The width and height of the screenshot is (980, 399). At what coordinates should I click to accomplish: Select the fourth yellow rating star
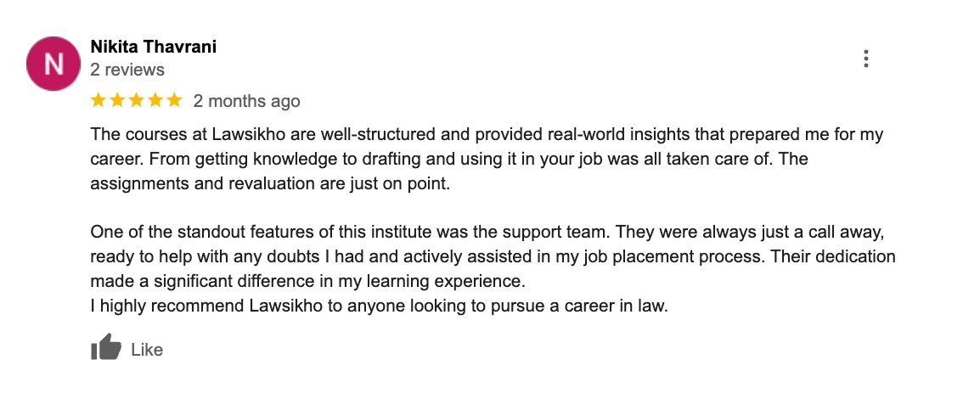click(x=155, y=100)
